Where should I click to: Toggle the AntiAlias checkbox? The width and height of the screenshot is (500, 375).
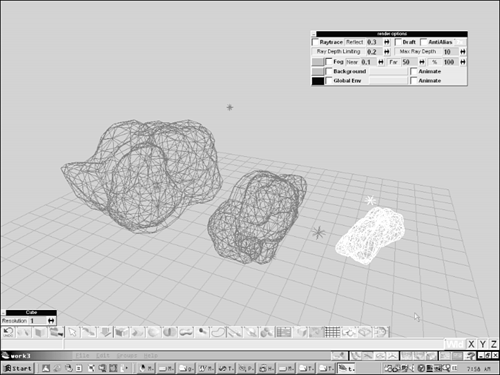click(424, 42)
